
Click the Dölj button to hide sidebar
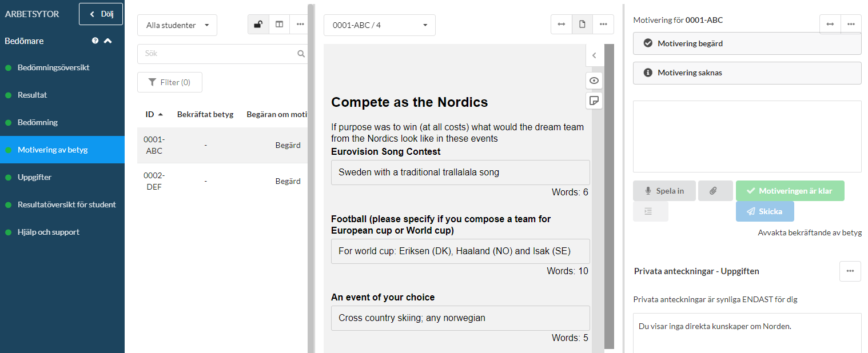[101, 14]
